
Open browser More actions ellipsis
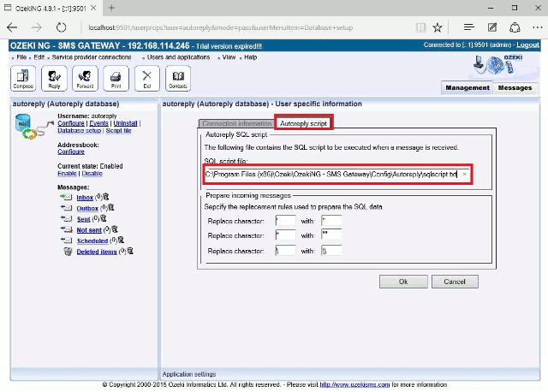coord(538,27)
